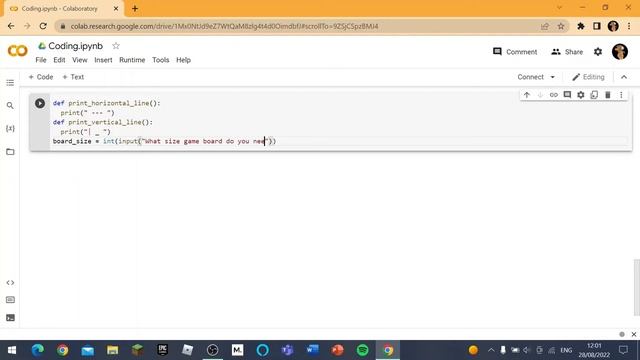The height and width of the screenshot is (360, 640).
Task: Run the code cell
Action: (40, 103)
